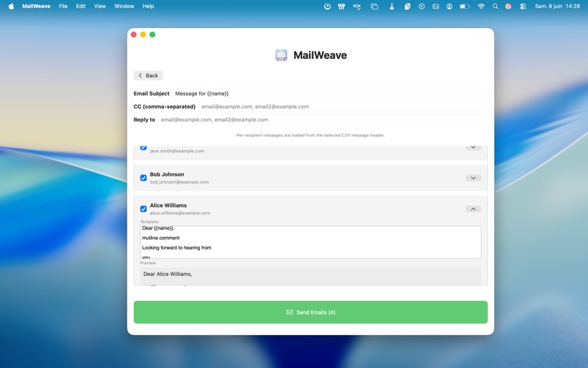Click the Send Emails (4) button

tap(310, 312)
